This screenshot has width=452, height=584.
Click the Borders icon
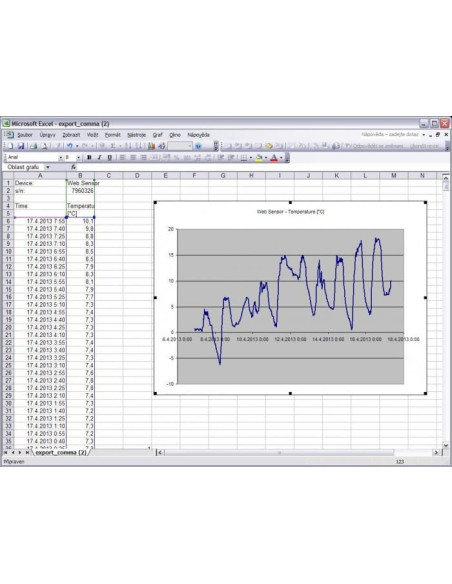click(243, 158)
